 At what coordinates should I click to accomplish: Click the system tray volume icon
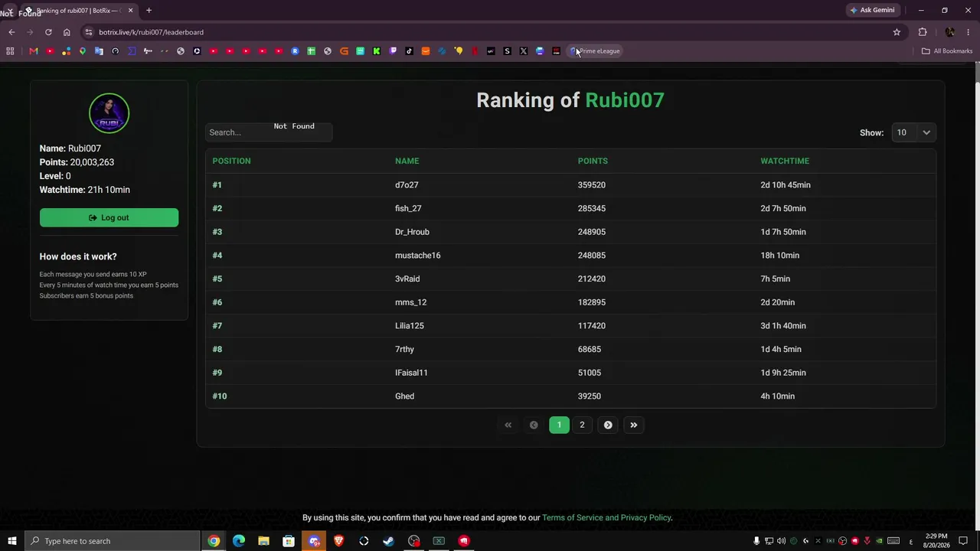click(781, 541)
